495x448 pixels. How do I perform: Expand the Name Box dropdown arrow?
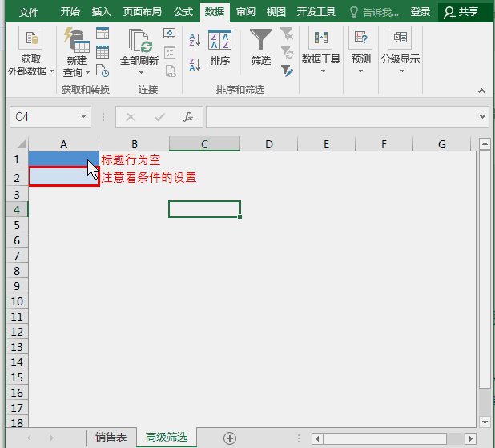click(83, 116)
